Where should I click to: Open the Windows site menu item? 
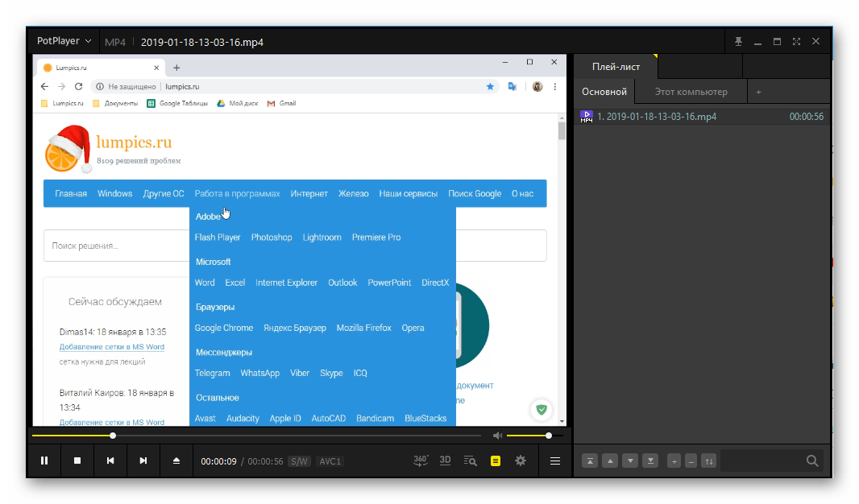tap(115, 194)
